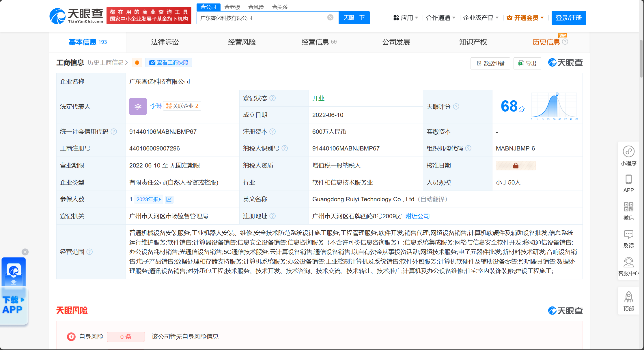Click the 登录/注册 button
This screenshot has width=644, height=350.
[x=569, y=18]
